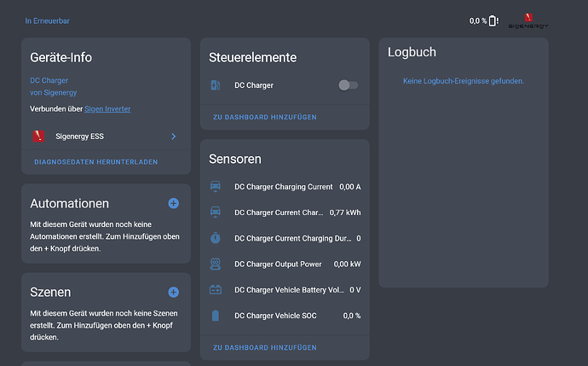The width and height of the screenshot is (588, 366).
Task: Add a new scene with the plus icon
Action: 173,292
